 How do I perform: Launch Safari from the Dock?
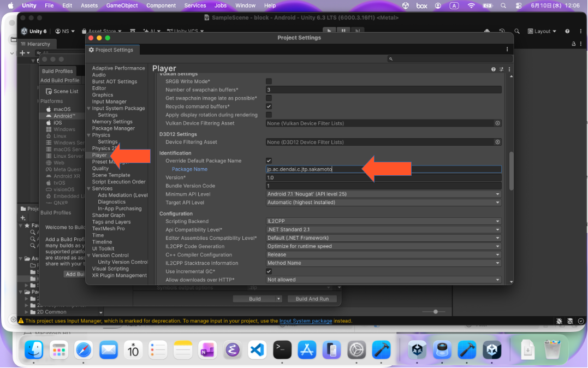tap(84, 350)
